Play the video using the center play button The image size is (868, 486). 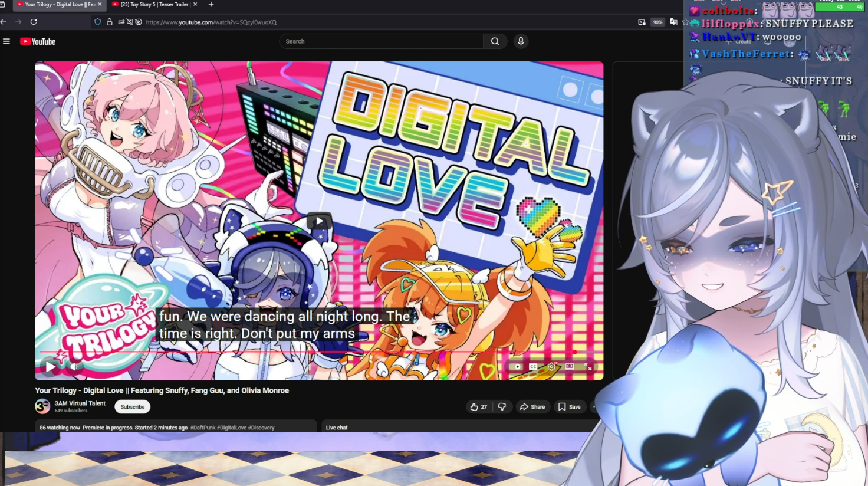point(319,221)
